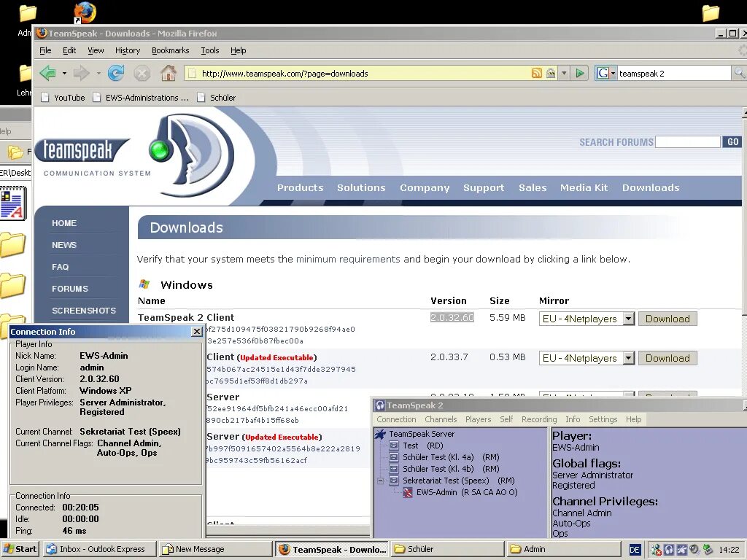Open the Players menu in TeamSpeak 2

pos(479,419)
